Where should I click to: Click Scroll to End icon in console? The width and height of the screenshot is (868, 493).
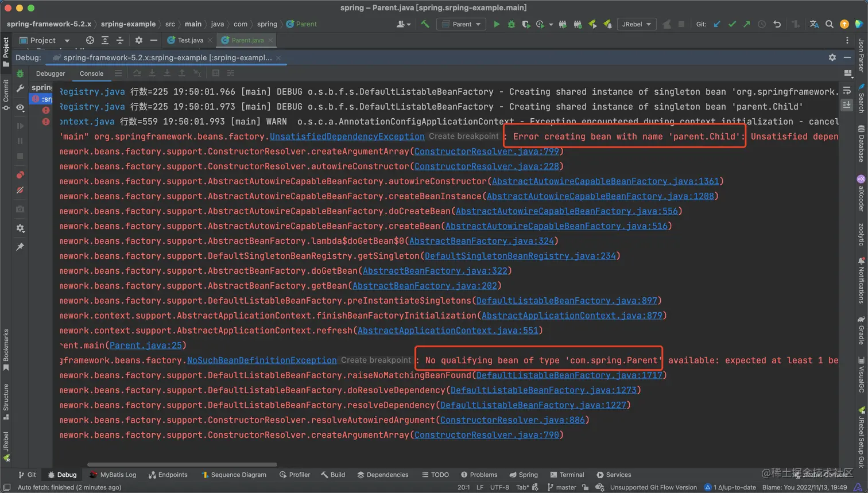tap(847, 105)
